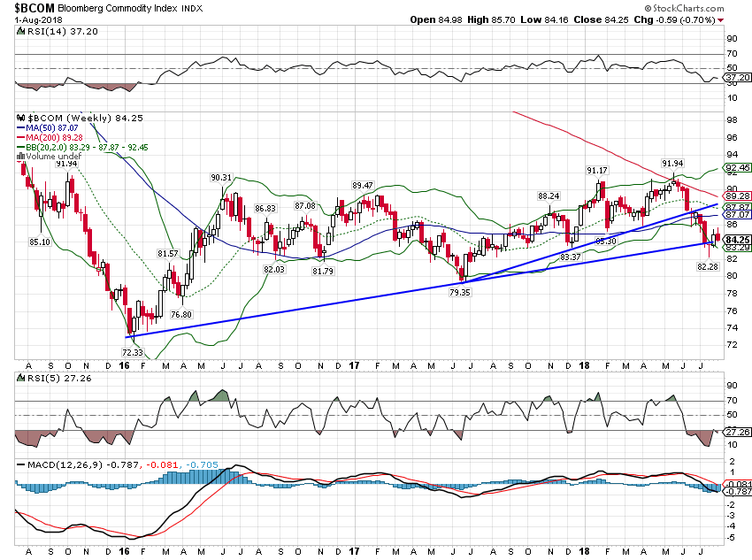Click the RSI(14) indicator panel icon
752x560 pixels.
[x=20, y=32]
